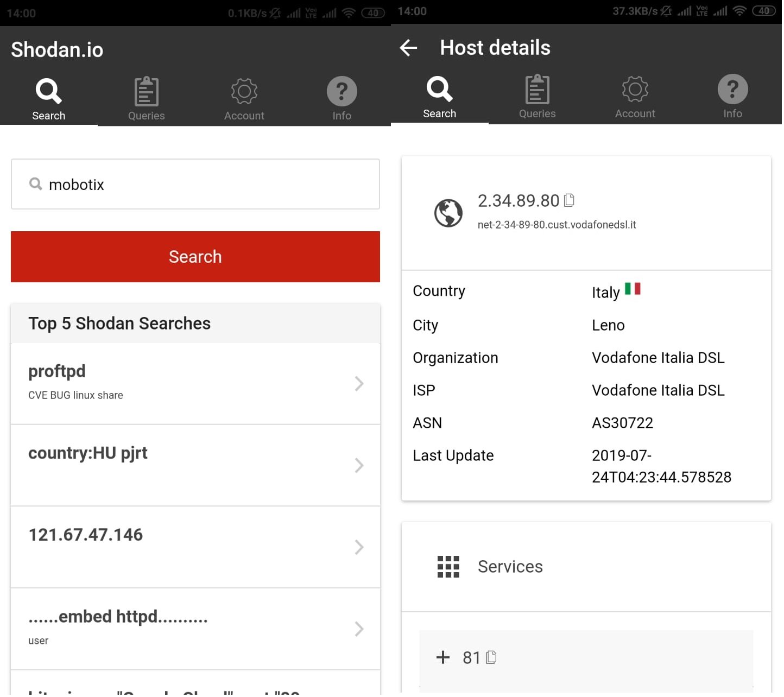Click the City value Leno

[608, 325]
